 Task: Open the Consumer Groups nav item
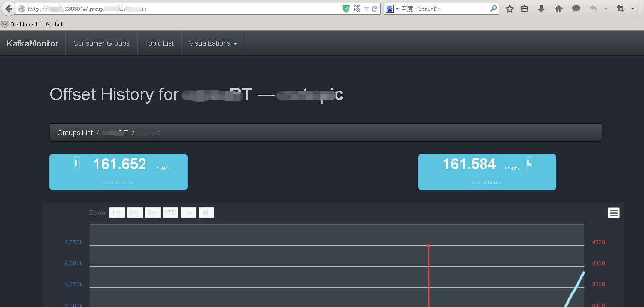click(101, 43)
